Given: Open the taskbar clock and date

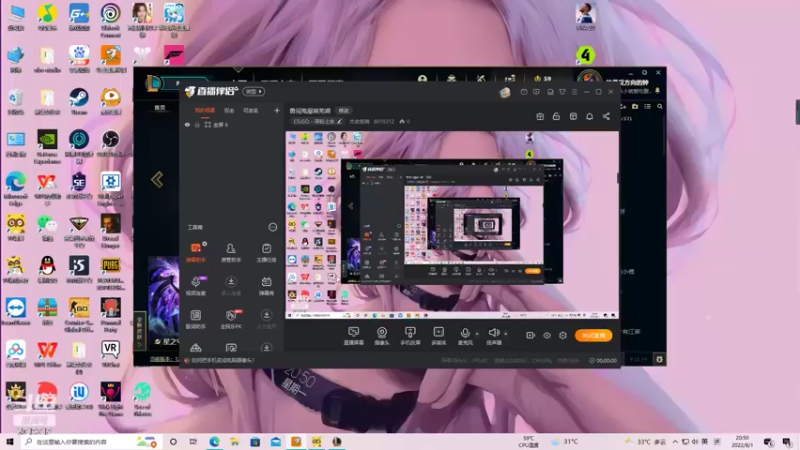Looking at the screenshot, I should click(742, 441).
